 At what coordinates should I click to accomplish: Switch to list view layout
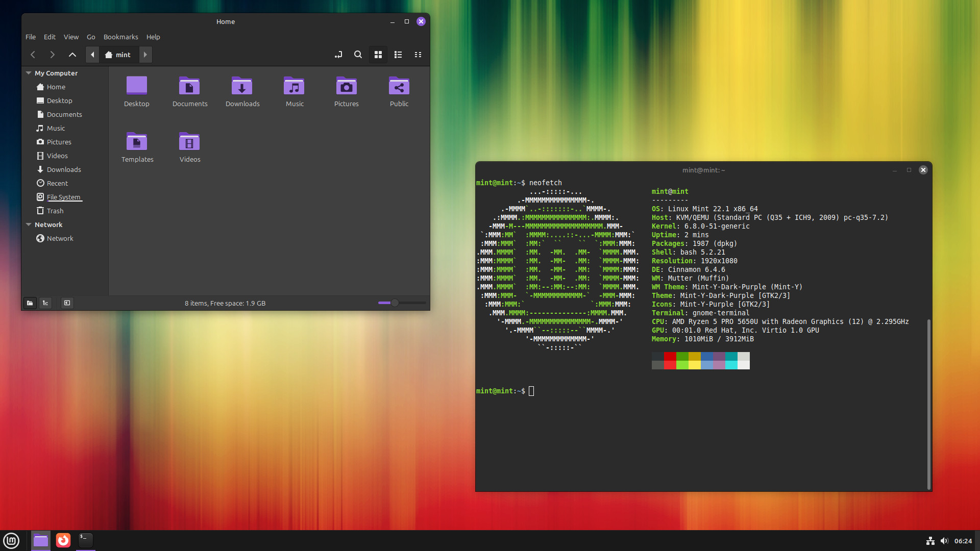coord(398,55)
